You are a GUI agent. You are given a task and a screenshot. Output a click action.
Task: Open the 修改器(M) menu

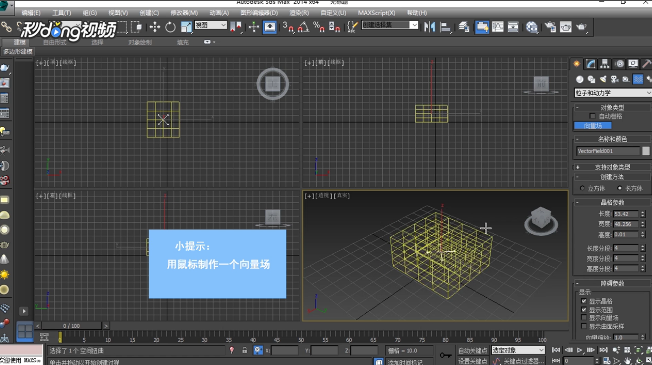[x=184, y=13]
